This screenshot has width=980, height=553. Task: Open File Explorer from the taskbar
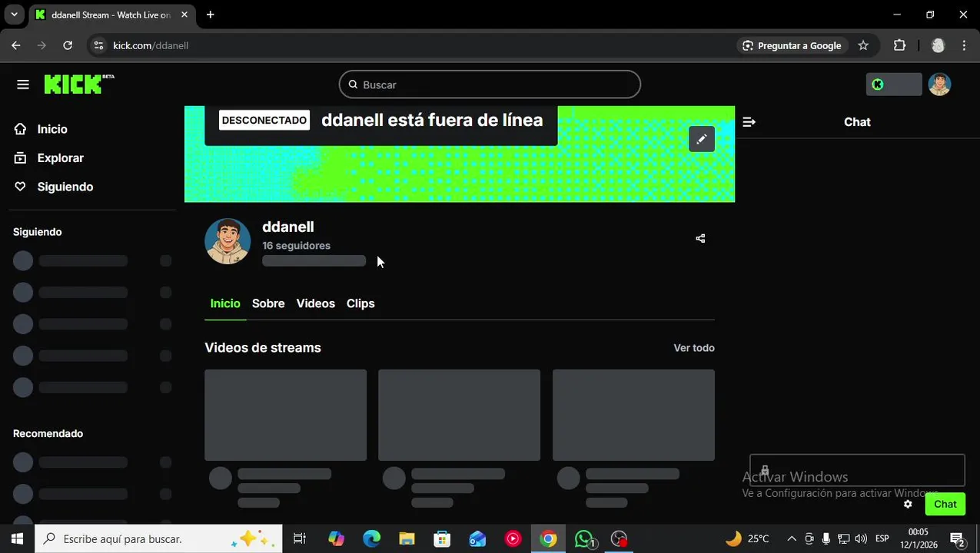407,539
